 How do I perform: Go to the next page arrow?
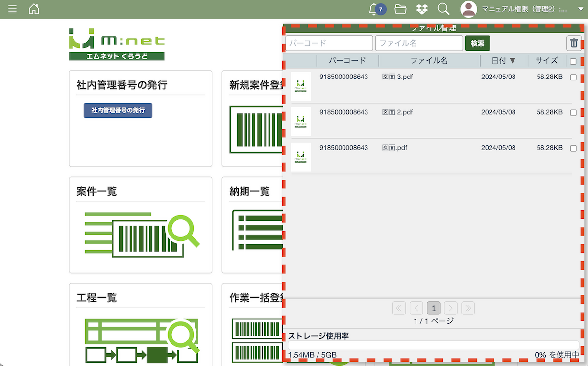click(x=450, y=308)
